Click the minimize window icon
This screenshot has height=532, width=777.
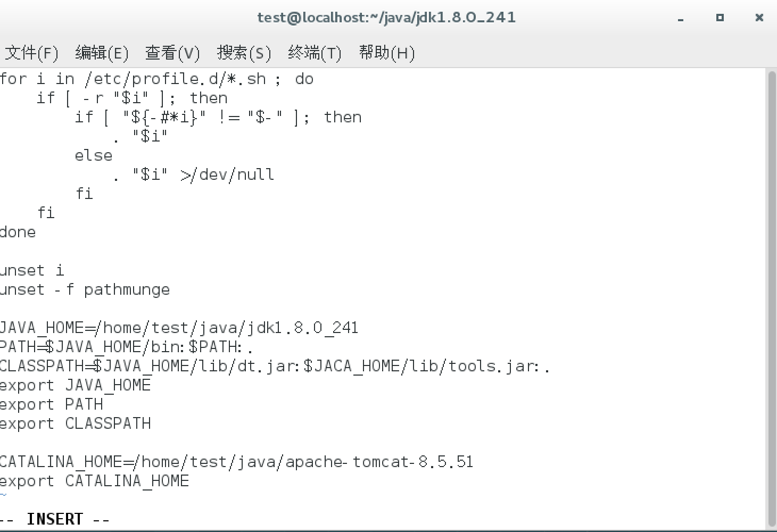pos(680,18)
